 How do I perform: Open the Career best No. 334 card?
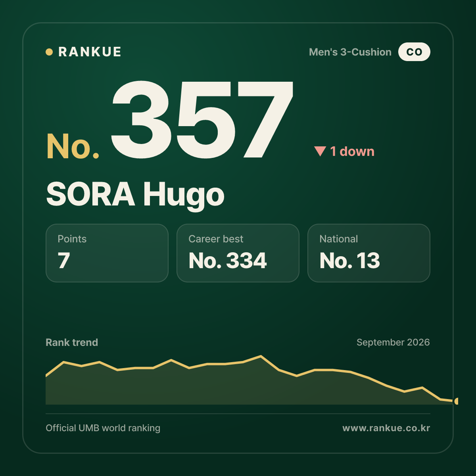pyautogui.click(x=238, y=253)
